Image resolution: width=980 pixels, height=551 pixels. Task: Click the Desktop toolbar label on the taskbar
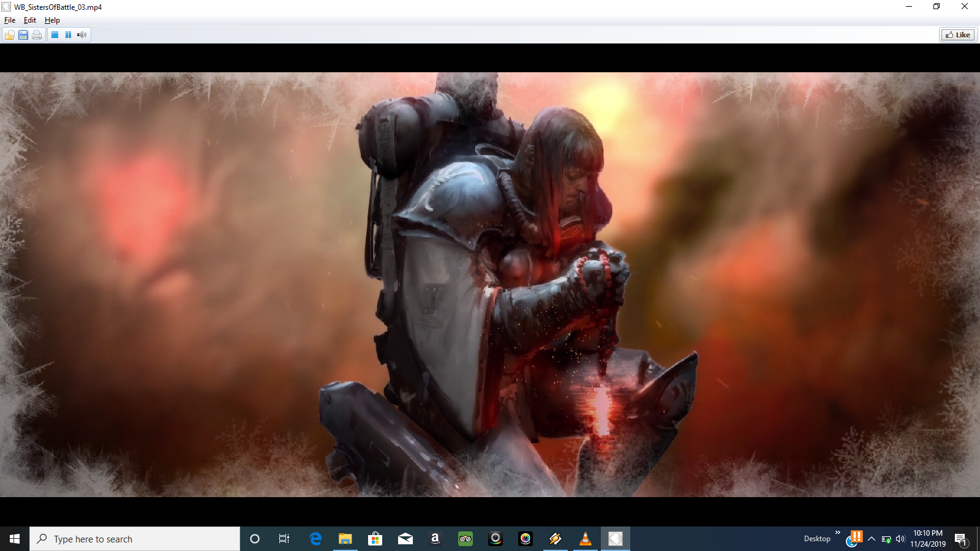pyautogui.click(x=817, y=539)
